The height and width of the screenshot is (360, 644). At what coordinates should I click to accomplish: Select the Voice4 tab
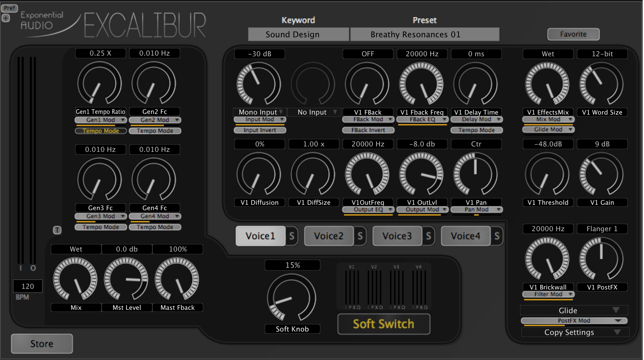pos(466,236)
